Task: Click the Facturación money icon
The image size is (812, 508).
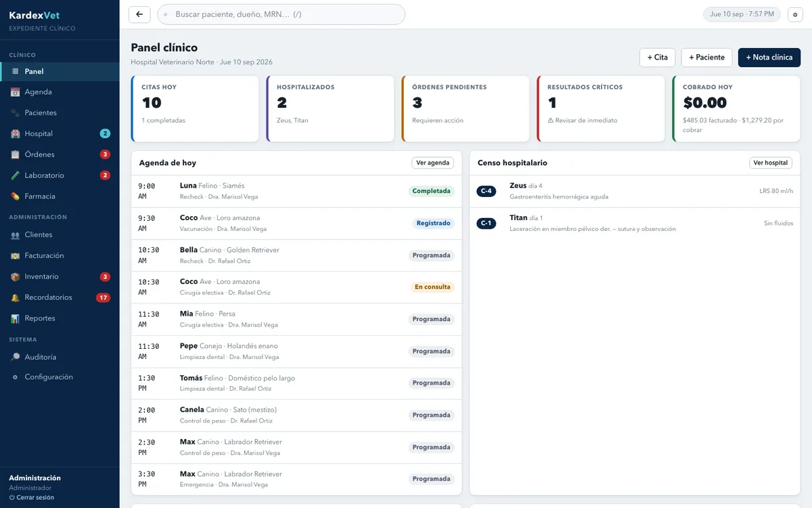Action: (x=16, y=256)
